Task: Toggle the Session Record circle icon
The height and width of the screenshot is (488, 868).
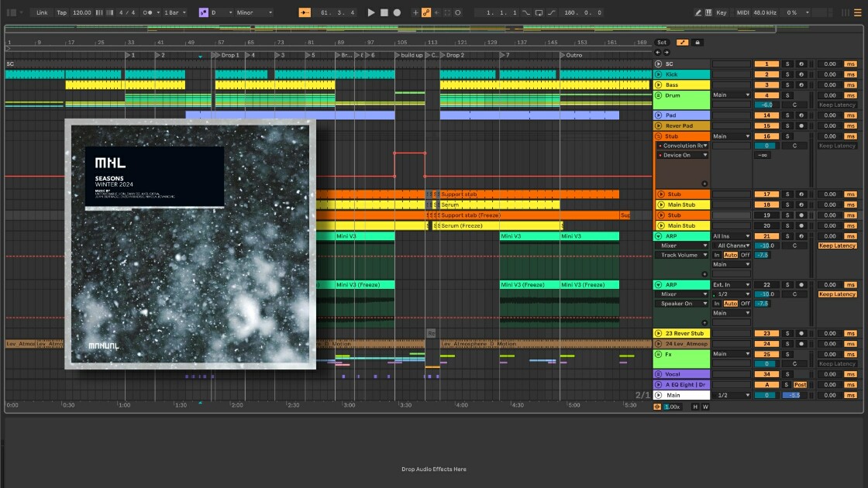Action: pos(458,12)
